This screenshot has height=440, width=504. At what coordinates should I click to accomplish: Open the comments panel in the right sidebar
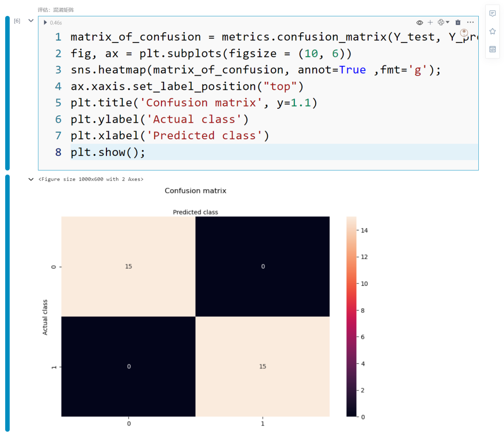[492, 14]
